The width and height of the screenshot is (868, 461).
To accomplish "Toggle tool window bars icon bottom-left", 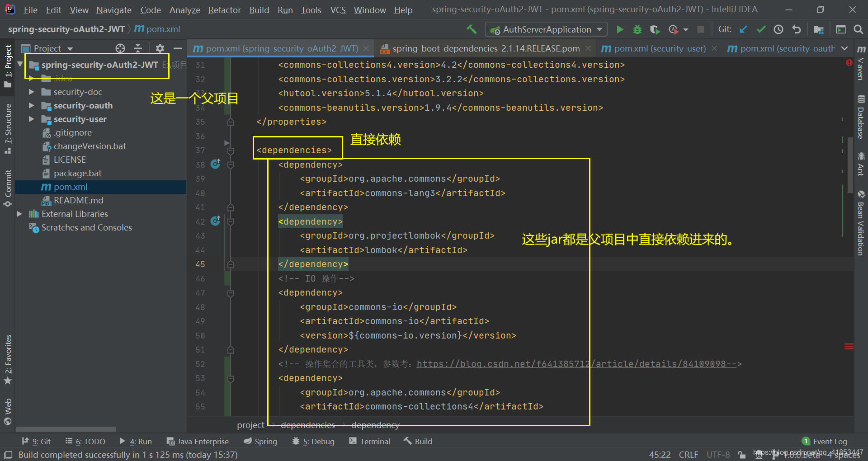I will click(x=8, y=455).
